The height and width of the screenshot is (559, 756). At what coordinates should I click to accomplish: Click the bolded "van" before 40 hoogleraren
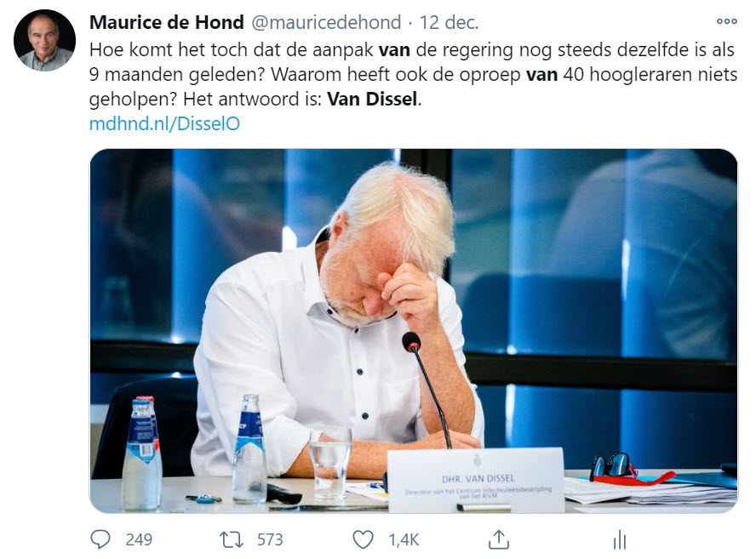coord(542,75)
